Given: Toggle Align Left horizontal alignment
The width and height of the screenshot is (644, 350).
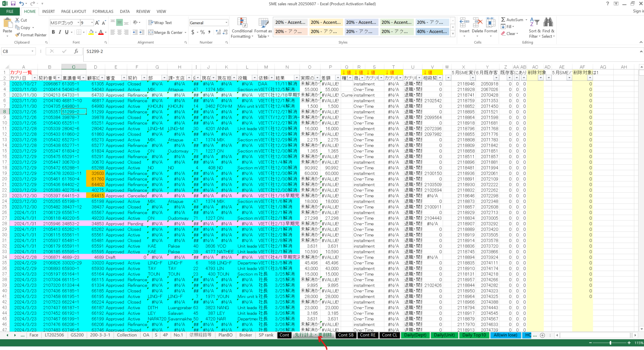Looking at the screenshot, I should tap(113, 32).
